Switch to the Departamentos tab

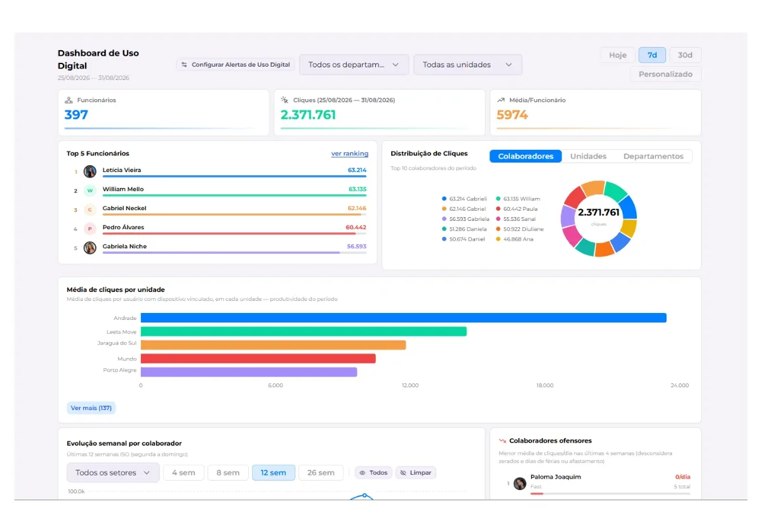[653, 156]
